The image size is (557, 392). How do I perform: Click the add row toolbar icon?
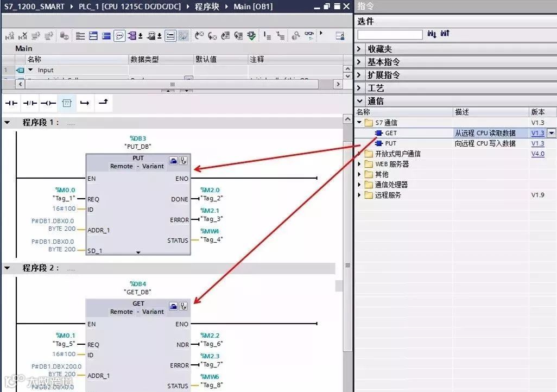[49, 35]
